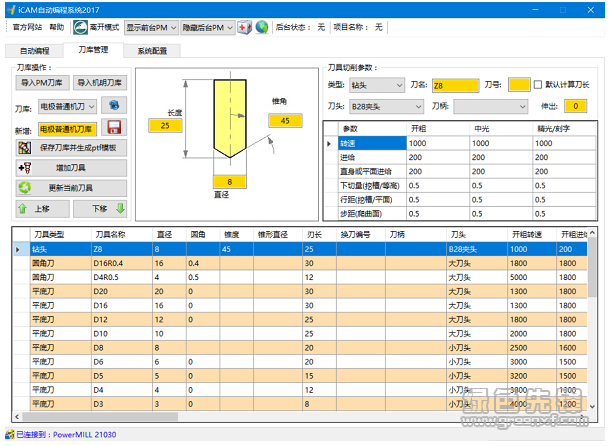610x446 pixels.
Task: Open the 显示前台PM dropdown
Action: [152, 28]
